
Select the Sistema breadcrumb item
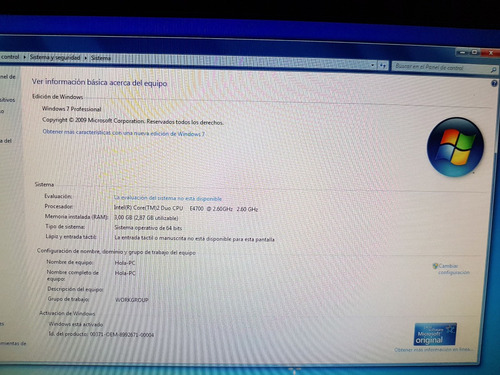tap(101, 58)
